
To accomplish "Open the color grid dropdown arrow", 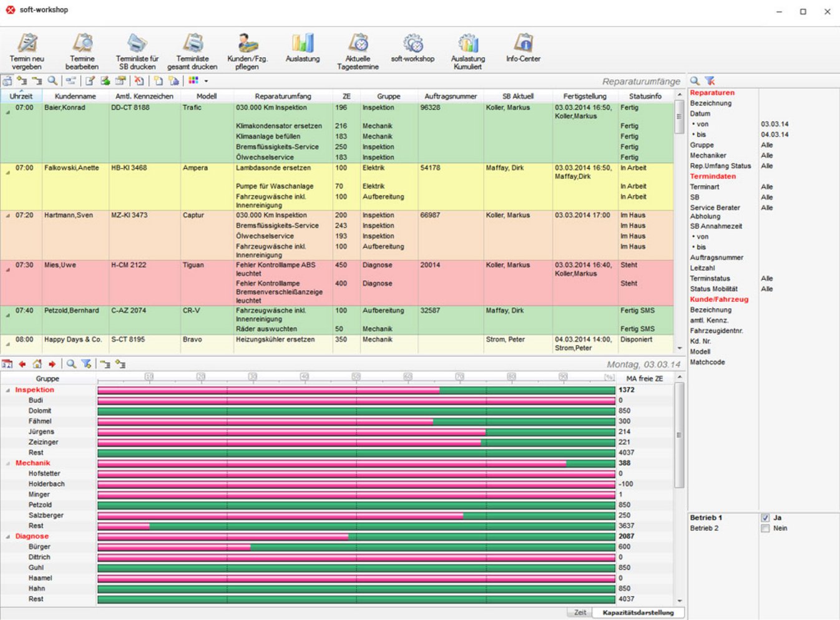I will [x=206, y=81].
